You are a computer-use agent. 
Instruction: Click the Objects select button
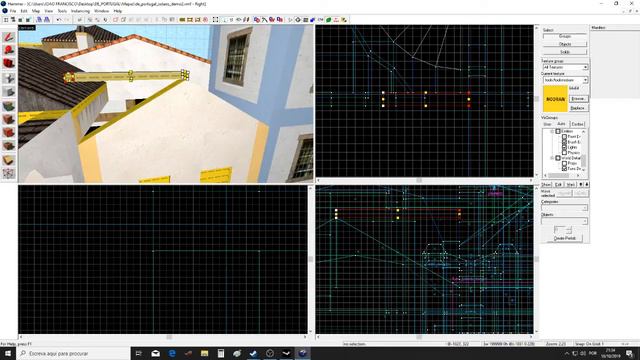[565, 44]
